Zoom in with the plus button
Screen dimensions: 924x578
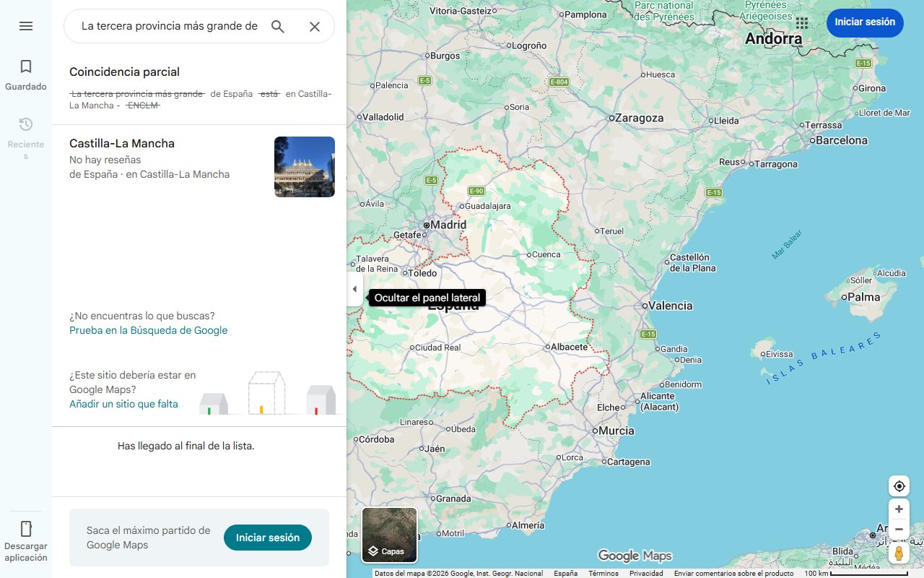click(899, 509)
